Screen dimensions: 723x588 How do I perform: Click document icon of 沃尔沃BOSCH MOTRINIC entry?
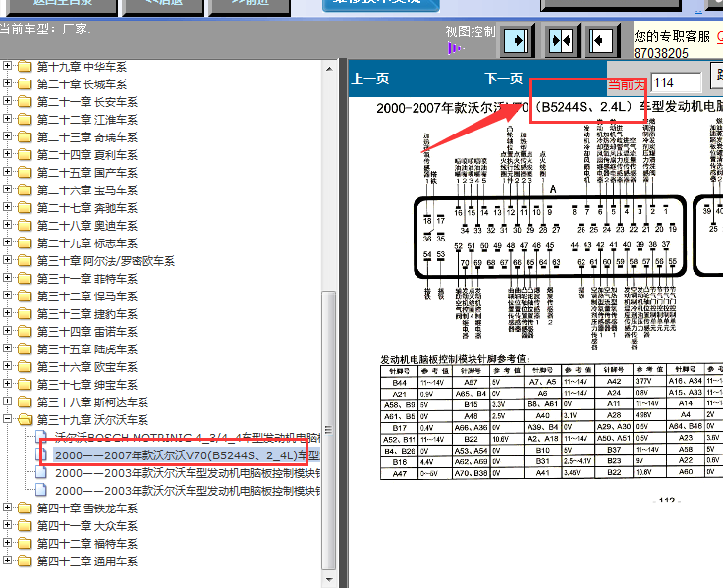click(x=41, y=437)
